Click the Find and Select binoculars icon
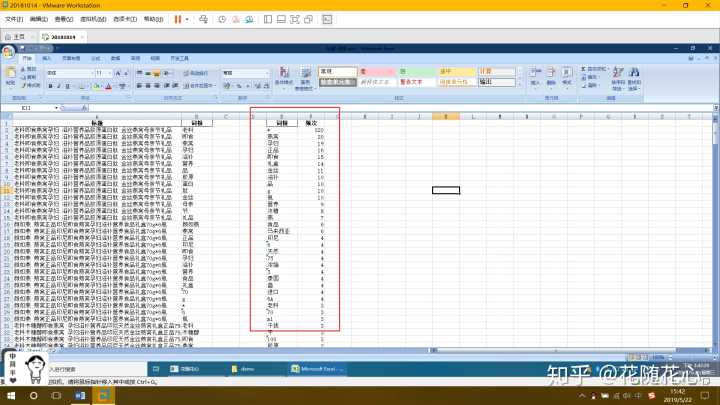The width and height of the screenshot is (720, 405). (633, 79)
